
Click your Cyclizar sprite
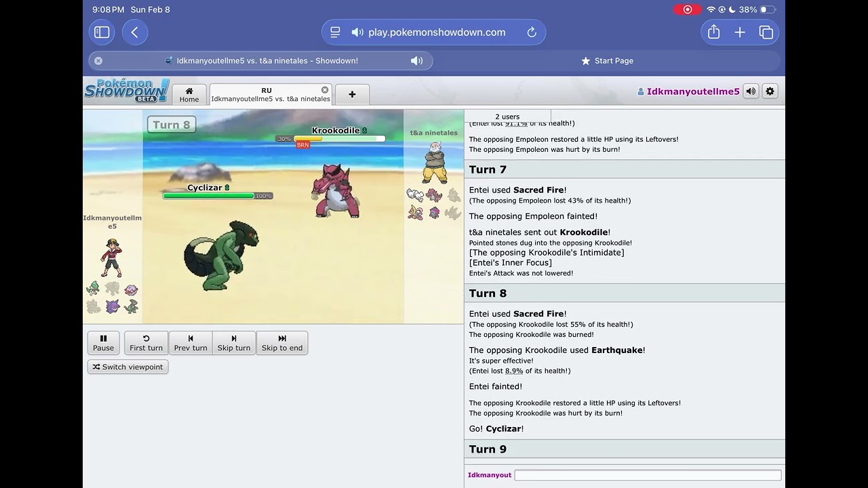point(221,255)
